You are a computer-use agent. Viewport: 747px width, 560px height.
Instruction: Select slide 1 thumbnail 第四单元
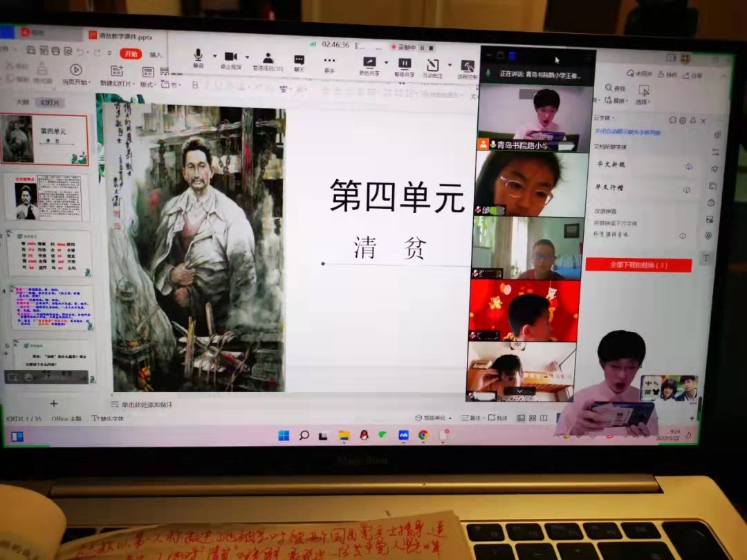coord(44,140)
